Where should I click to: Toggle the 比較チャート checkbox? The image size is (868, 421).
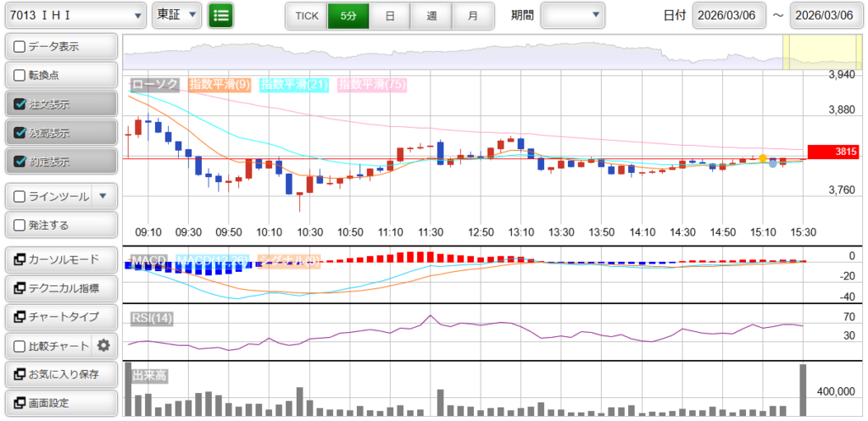tap(20, 346)
